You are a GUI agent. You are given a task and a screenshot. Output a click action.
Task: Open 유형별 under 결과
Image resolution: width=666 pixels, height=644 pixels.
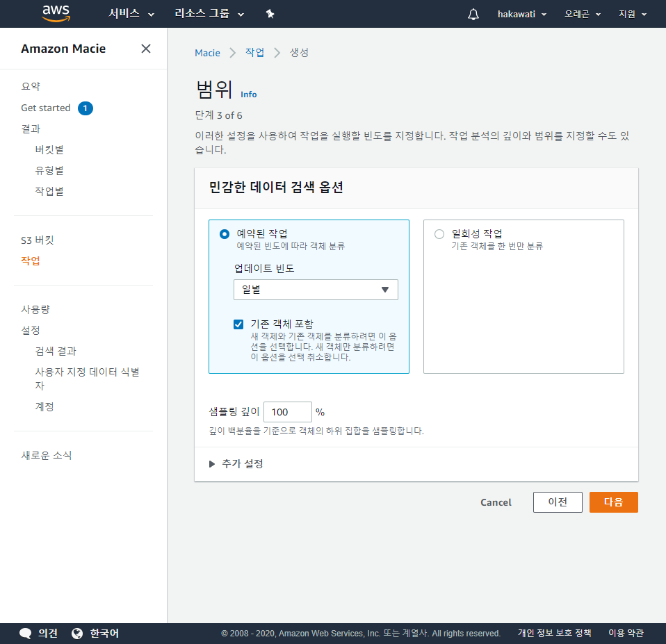pos(49,171)
